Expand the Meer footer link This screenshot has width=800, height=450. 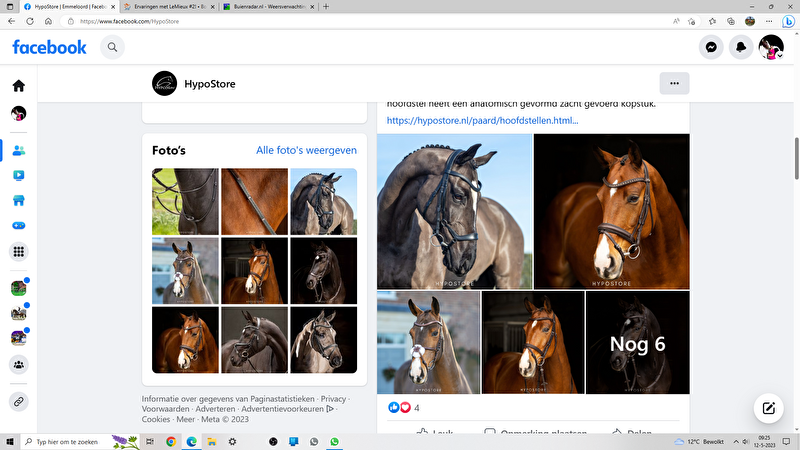coord(185,419)
